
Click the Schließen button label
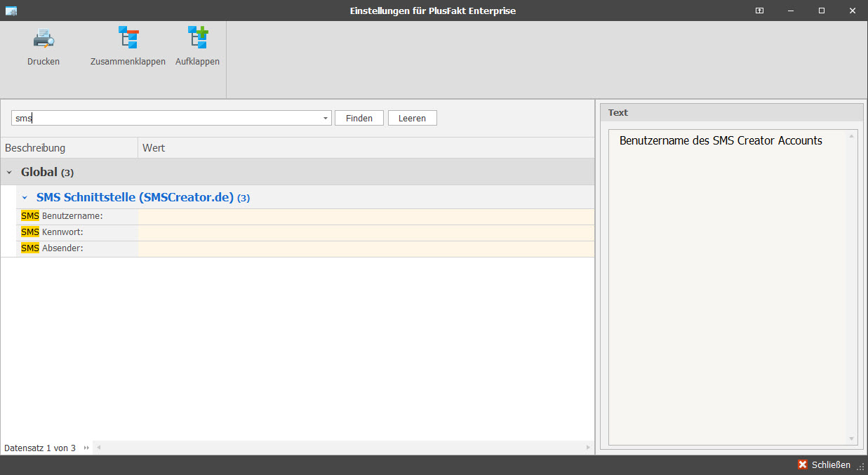coord(831,465)
